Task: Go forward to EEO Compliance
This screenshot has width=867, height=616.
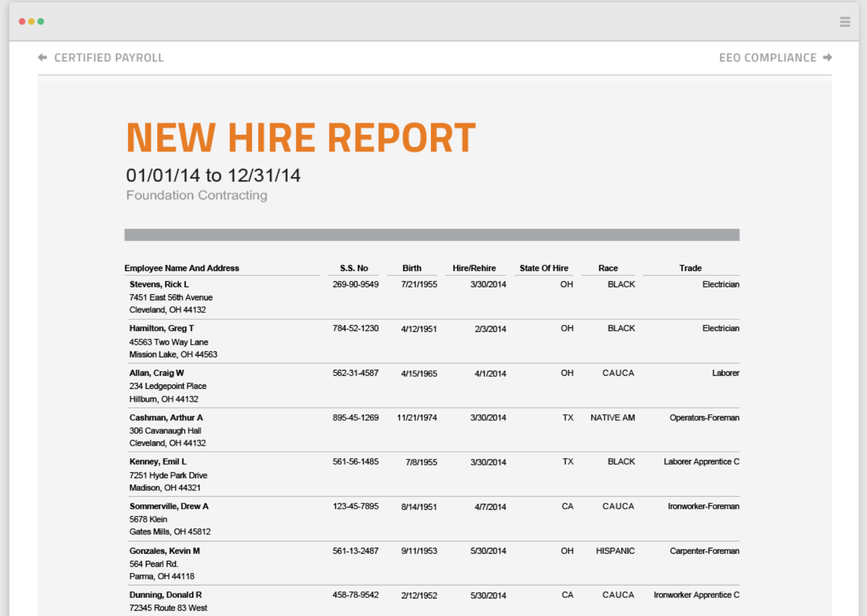Action: (768, 58)
